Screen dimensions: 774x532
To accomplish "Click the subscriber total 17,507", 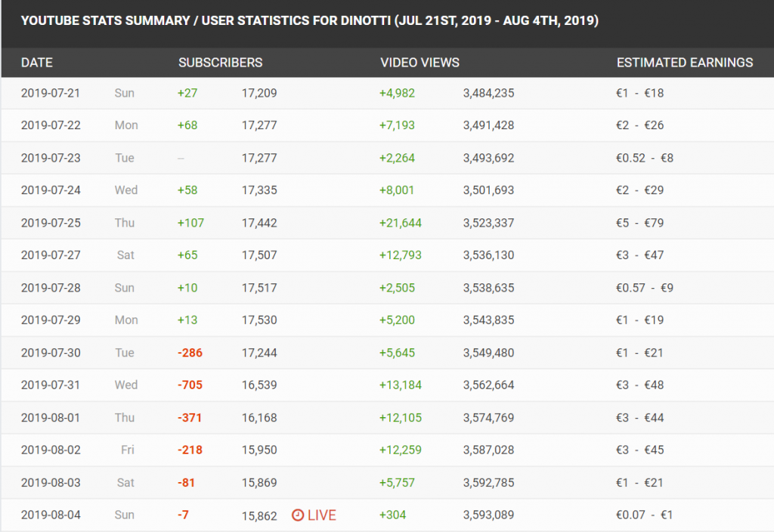I will 259,255.
